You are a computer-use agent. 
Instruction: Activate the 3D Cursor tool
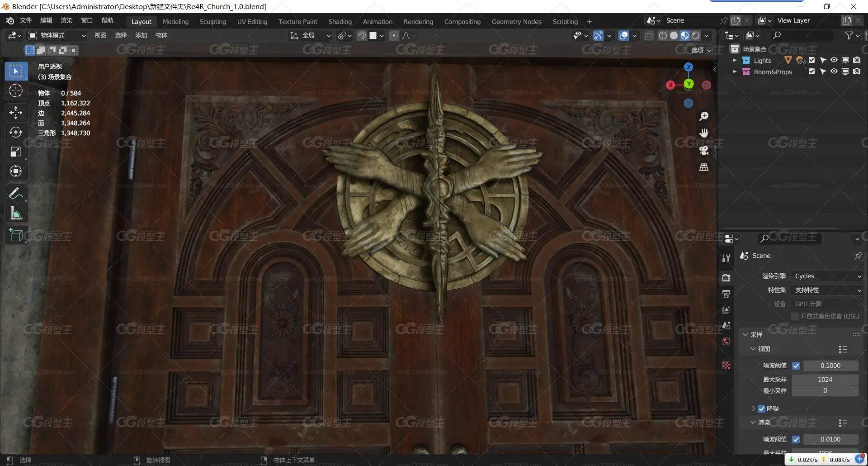coord(16,91)
